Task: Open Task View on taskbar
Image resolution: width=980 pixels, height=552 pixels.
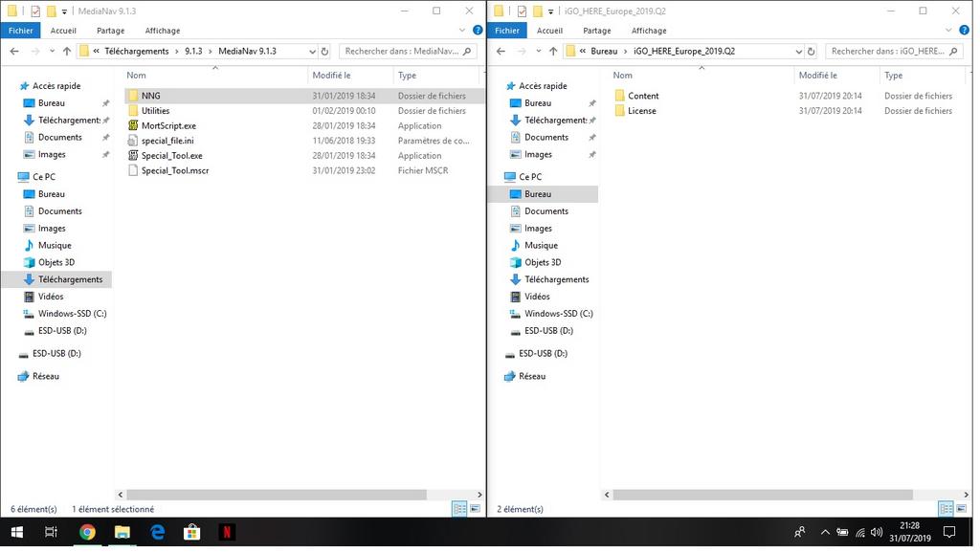Action: coord(52,532)
